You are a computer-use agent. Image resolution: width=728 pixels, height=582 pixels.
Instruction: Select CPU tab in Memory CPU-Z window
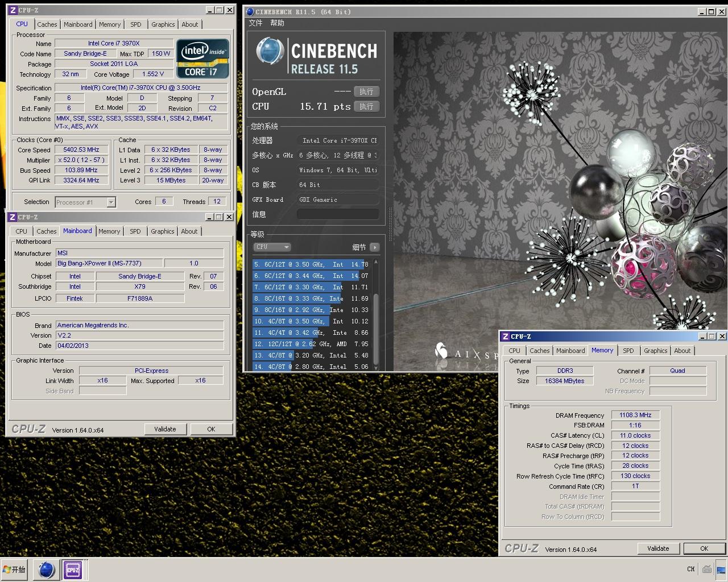pos(515,351)
